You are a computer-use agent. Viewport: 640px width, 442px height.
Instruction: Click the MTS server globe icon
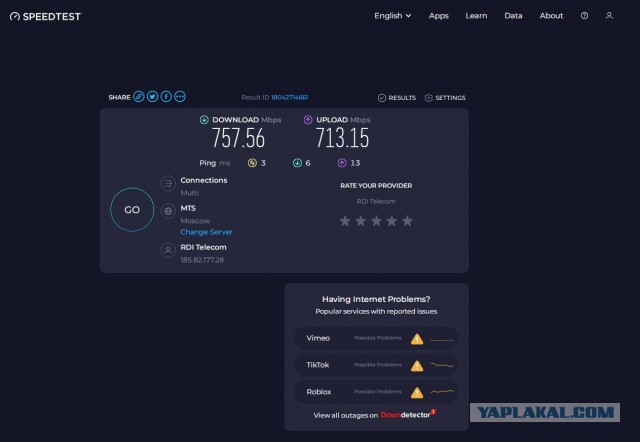(168, 211)
